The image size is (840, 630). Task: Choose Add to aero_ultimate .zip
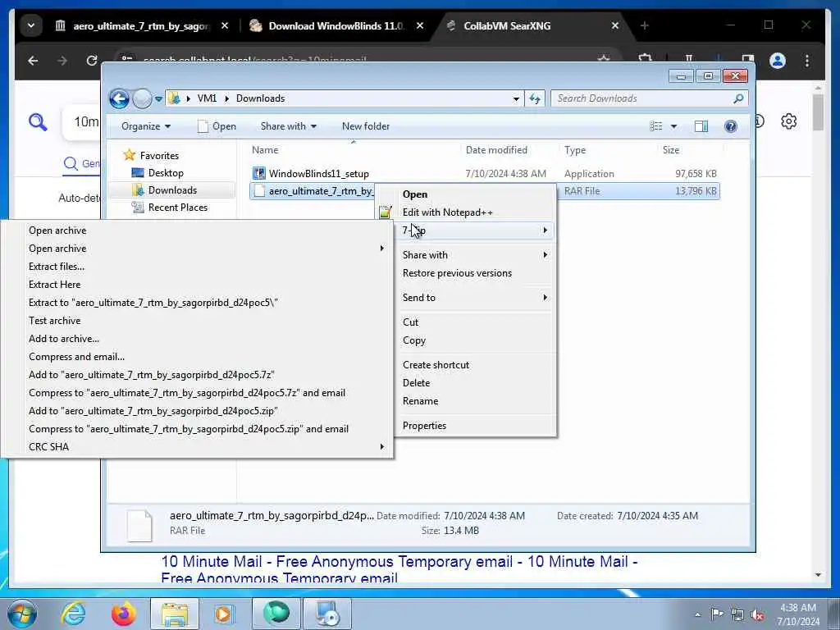tap(197, 411)
